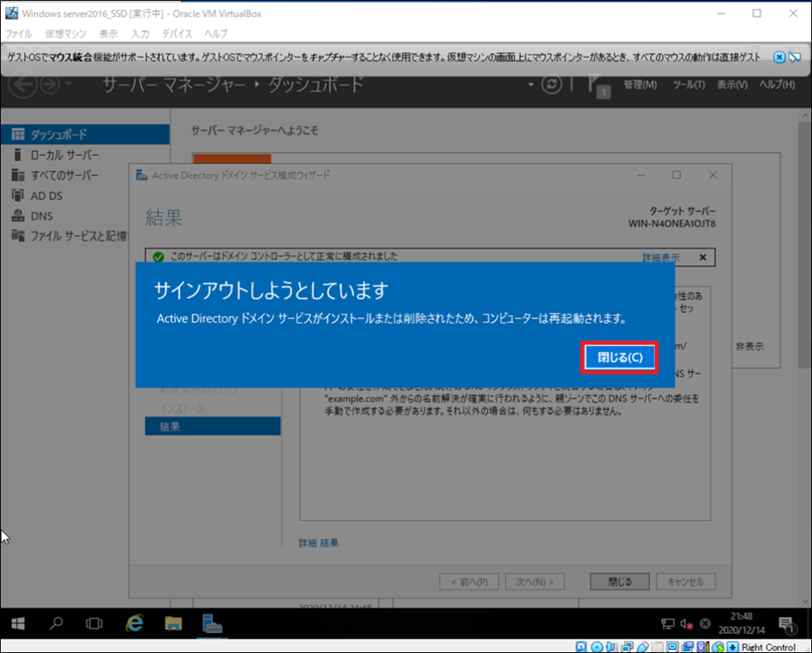Select the 結果 step in the wizard sidebar
This screenshot has height=653, width=812.
coord(213,426)
